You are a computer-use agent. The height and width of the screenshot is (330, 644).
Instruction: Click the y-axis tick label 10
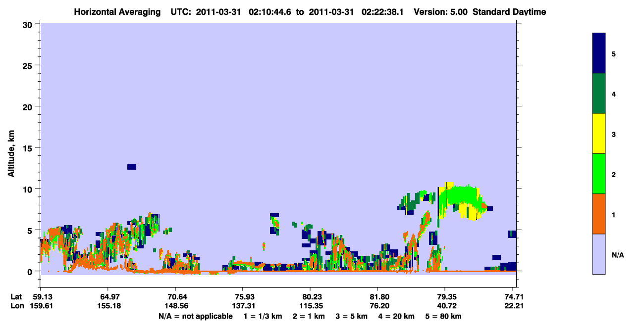pos(29,189)
